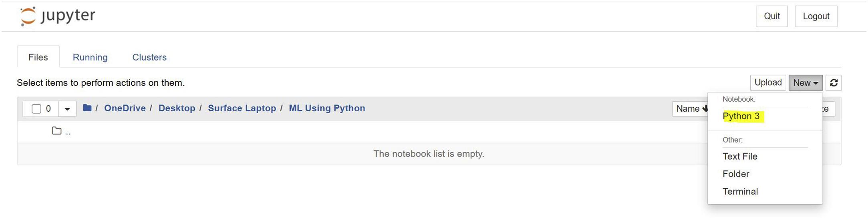The image size is (868, 221).
Task: Create a new Python 3 notebook
Action: tap(741, 117)
